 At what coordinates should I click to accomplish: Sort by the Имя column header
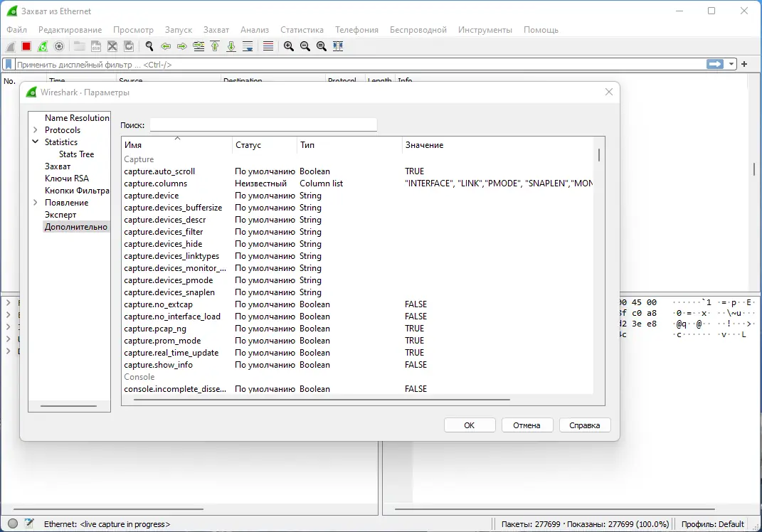click(177, 145)
